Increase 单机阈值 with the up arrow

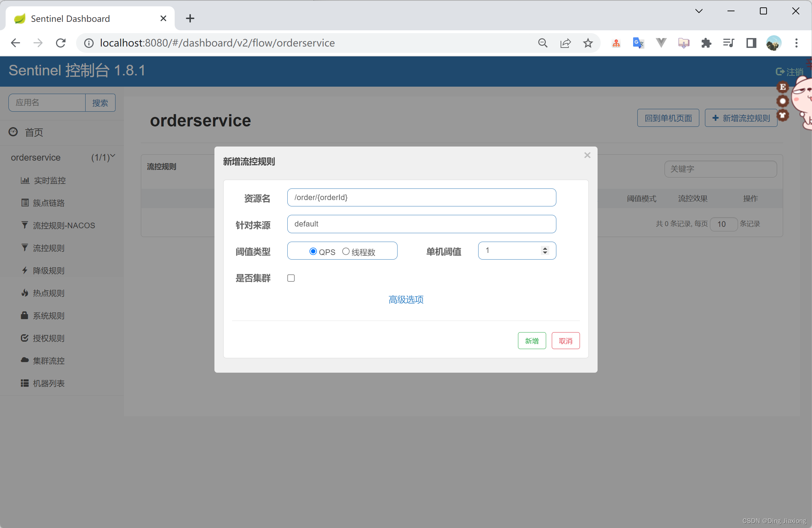(x=545, y=248)
